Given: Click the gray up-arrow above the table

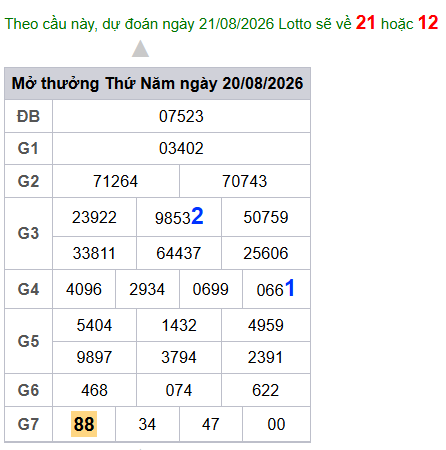Looking at the screenshot, I should pyautogui.click(x=140, y=49).
